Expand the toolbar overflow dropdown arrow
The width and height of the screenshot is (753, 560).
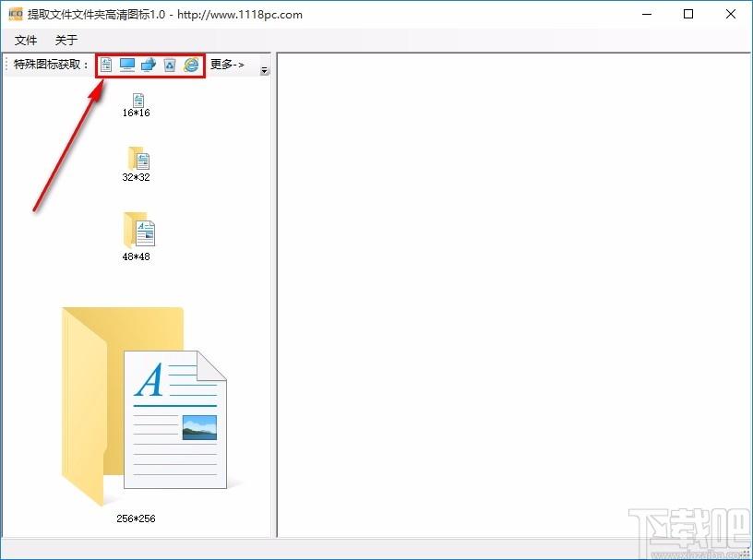pyautogui.click(x=264, y=71)
